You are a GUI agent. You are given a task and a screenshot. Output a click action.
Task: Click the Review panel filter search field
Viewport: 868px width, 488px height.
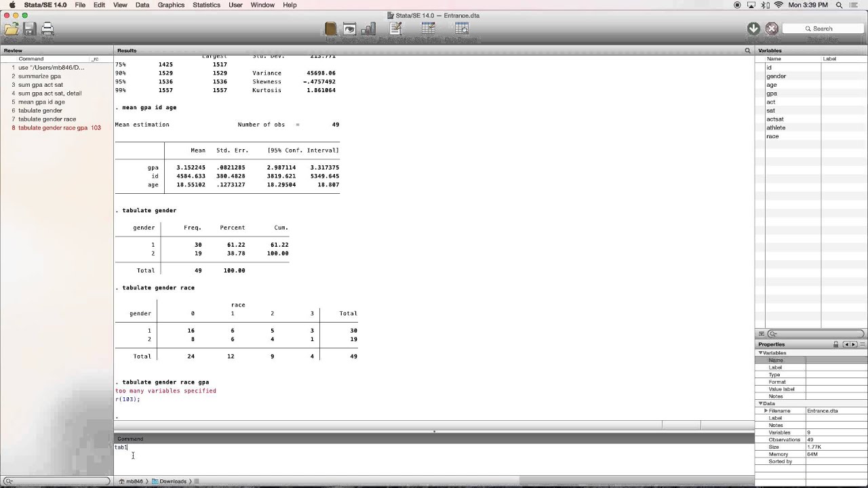coord(56,481)
